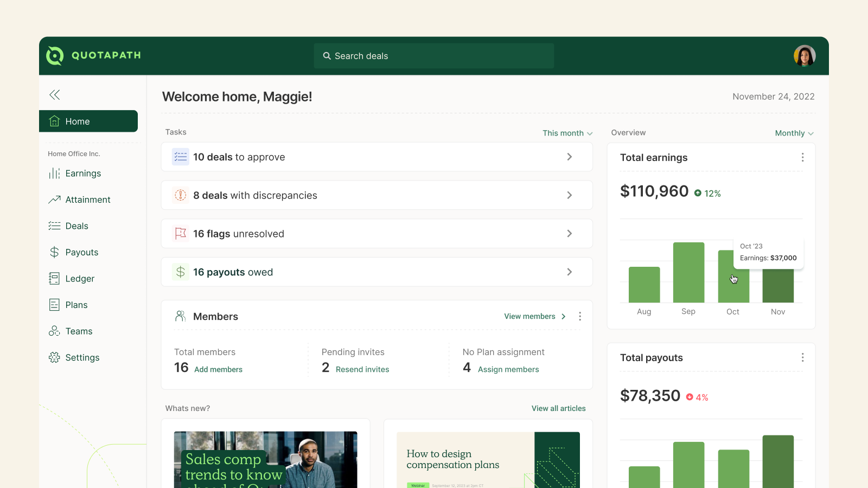
Task: Open the Ledger book icon
Action: click(54, 278)
